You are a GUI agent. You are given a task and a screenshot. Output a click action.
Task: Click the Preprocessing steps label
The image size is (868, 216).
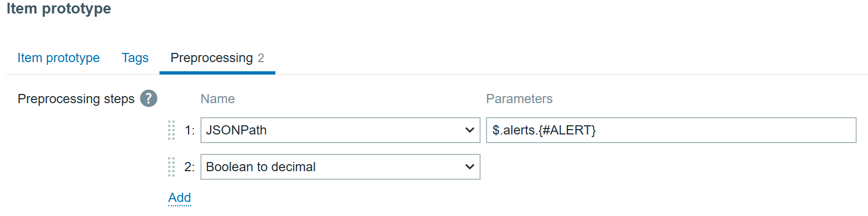pos(76,99)
